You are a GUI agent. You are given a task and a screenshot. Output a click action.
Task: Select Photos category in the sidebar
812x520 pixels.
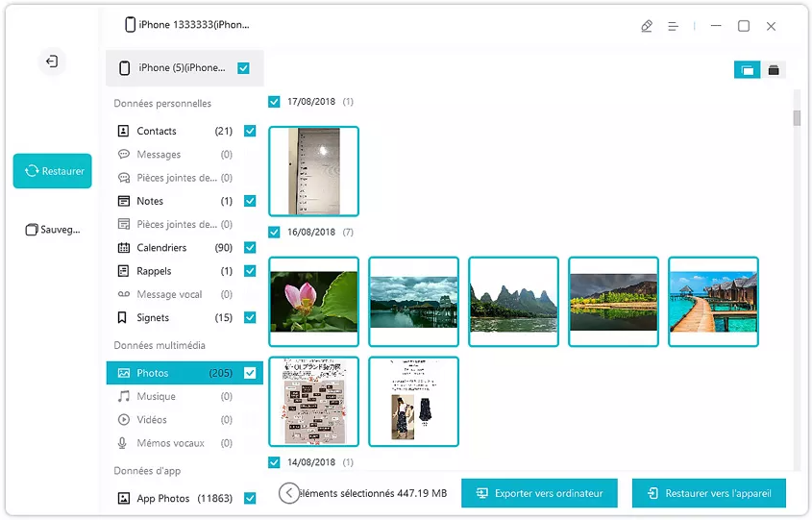[x=153, y=373]
